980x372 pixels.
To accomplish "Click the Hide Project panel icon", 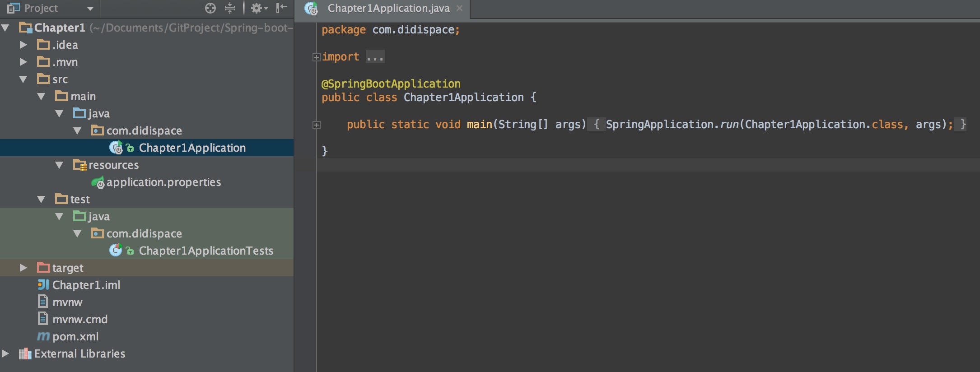I will (x=281, y=8).
